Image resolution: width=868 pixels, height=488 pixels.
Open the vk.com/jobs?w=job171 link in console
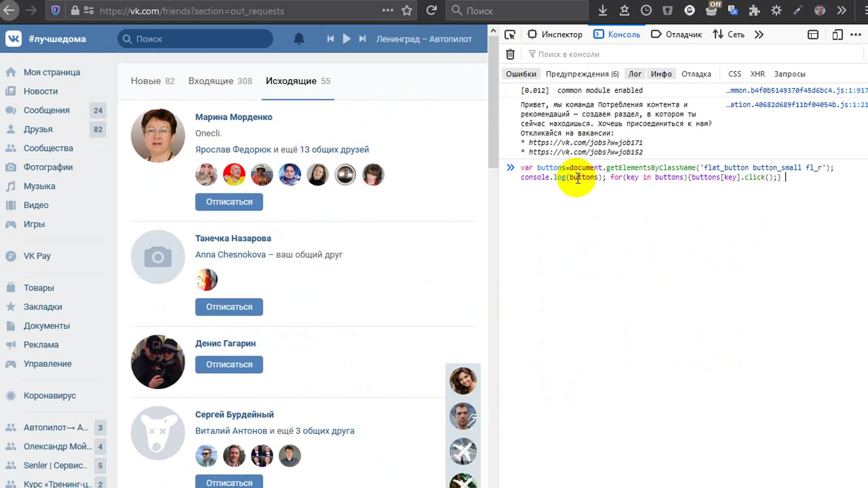(586, 143)
